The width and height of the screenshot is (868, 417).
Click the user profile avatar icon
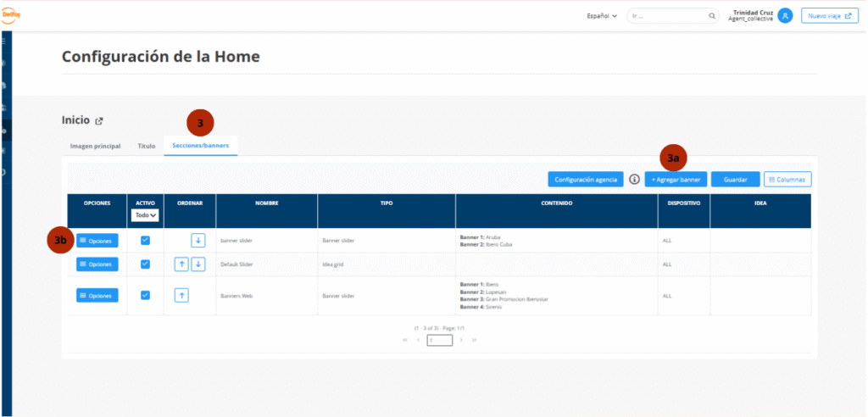(x=785, y=15)
